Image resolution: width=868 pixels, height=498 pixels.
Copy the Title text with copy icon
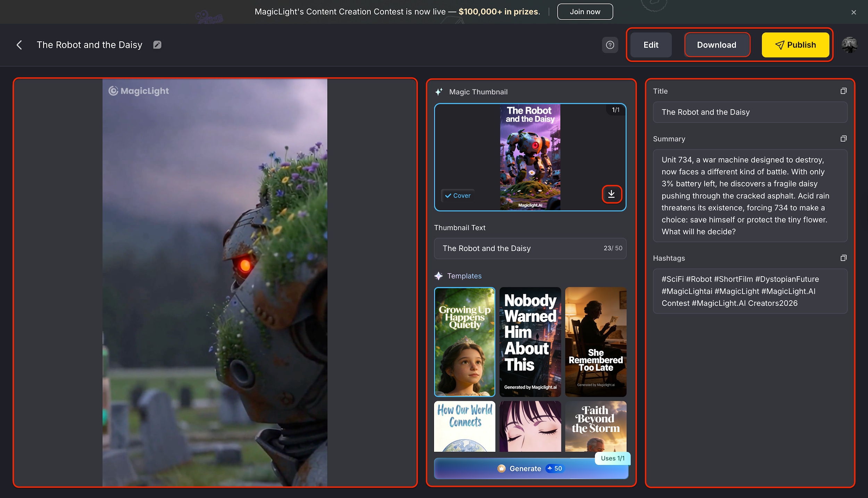click(843, 91)
